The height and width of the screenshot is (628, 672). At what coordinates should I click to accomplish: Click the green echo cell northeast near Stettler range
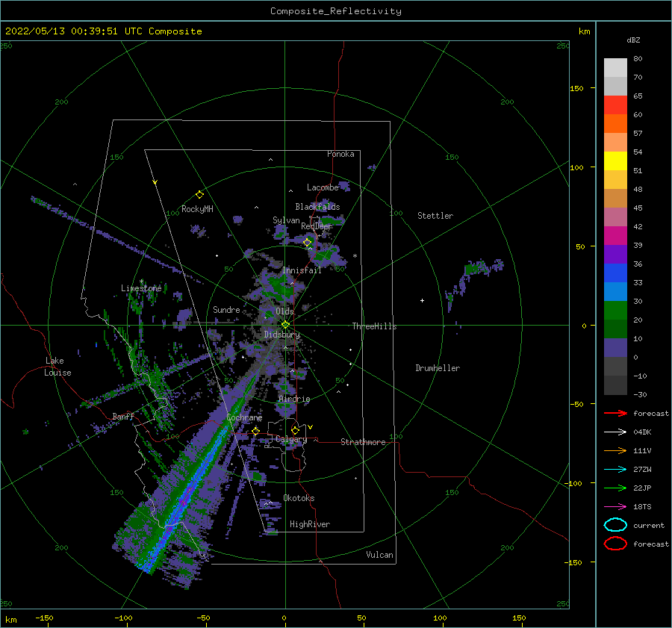click(475, 270)
